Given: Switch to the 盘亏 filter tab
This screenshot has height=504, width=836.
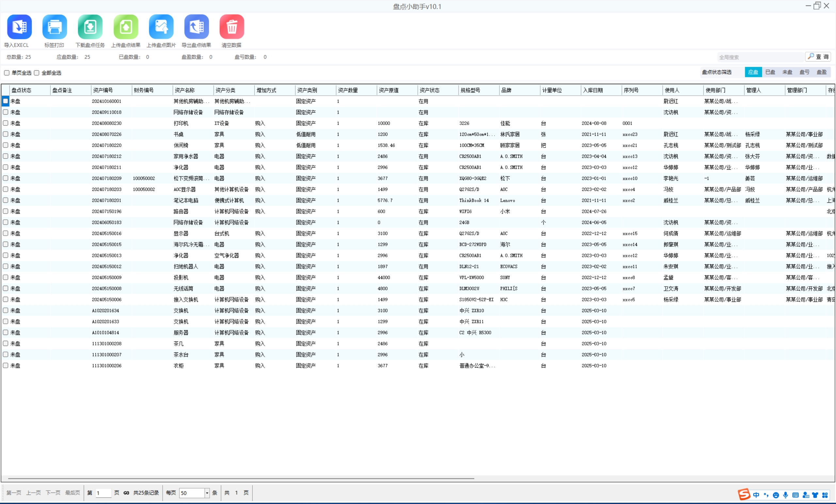Looking at the screenshot, I should (x=804, y=72).
